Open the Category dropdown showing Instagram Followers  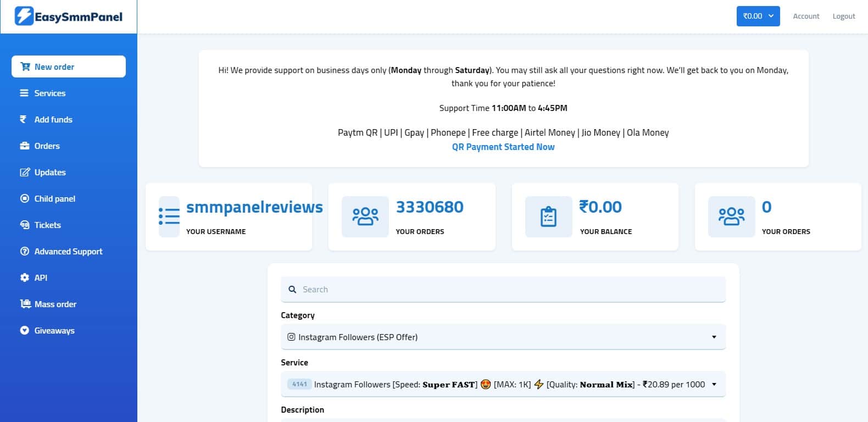[503, 337]
